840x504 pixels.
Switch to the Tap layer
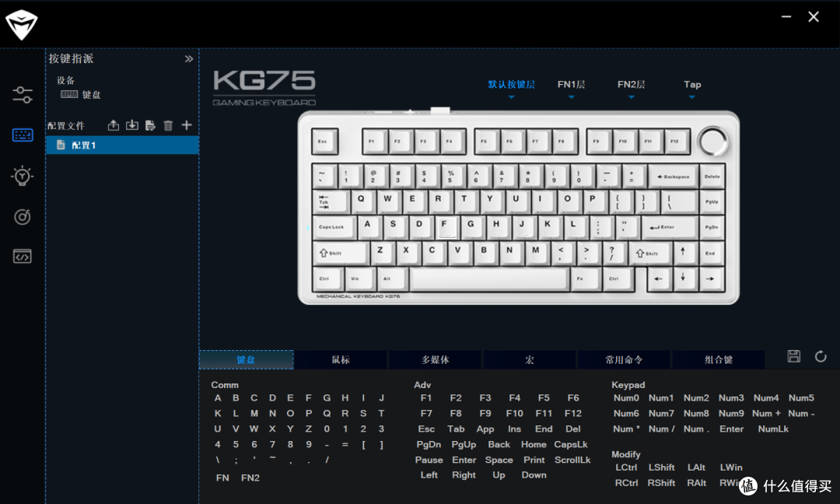point(692,85)
